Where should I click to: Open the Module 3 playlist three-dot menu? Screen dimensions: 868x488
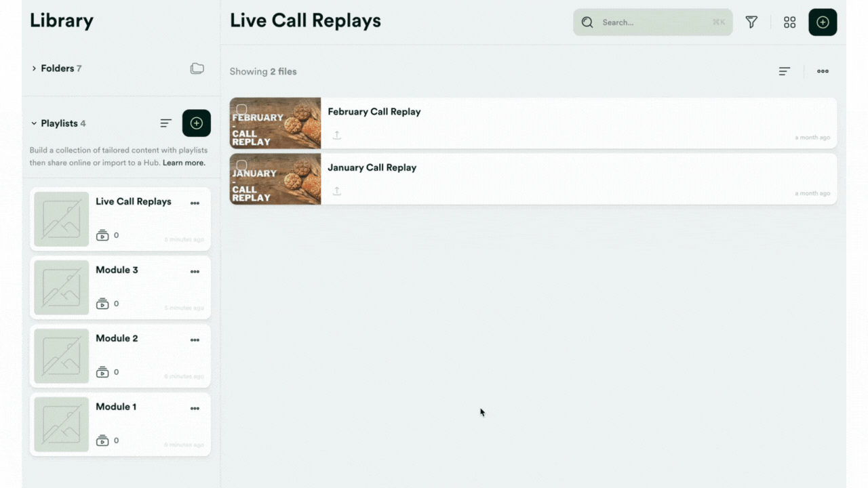pyautogui.click(x=195, y=272)
